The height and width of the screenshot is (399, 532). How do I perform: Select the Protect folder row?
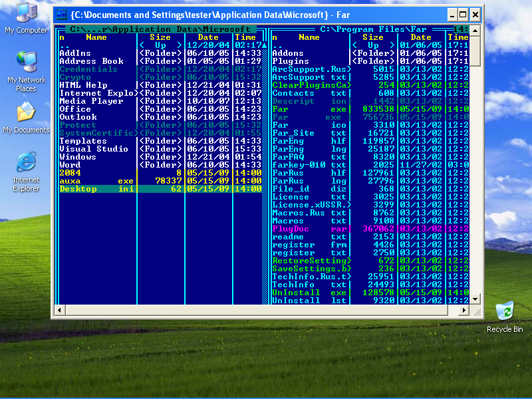(x=160, y=125)
